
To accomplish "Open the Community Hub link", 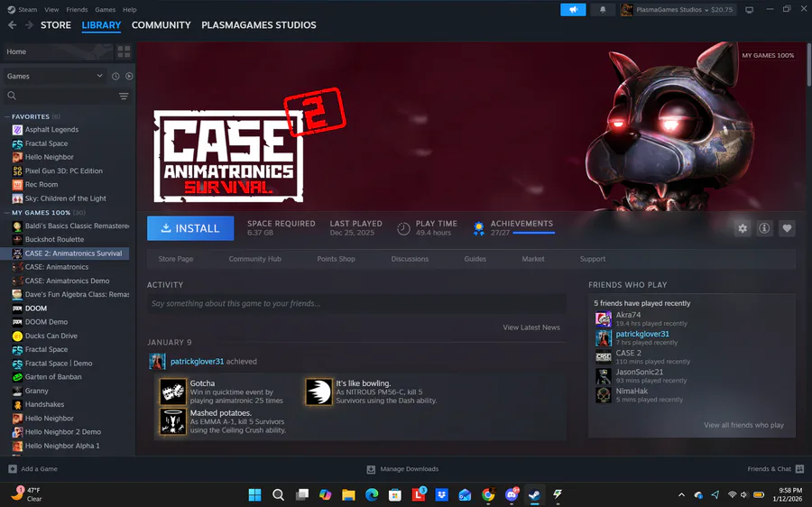I will point(254,259).
